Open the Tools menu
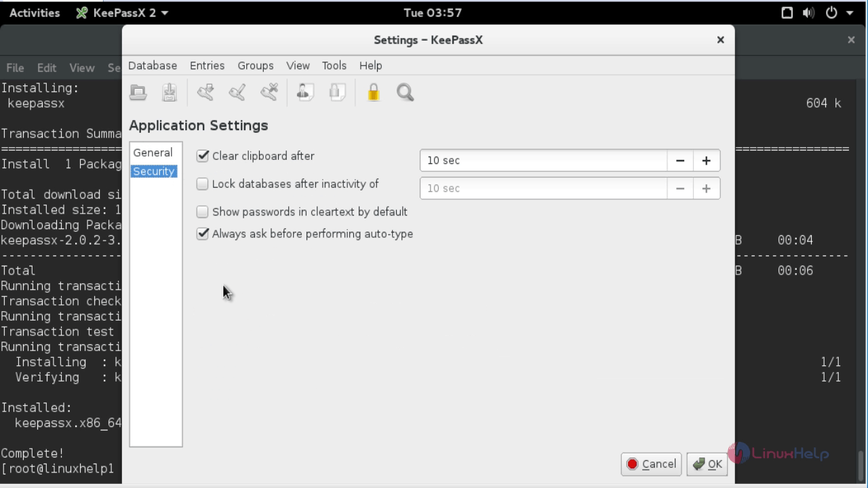The image size is (868, 488). tap(334, 65)
